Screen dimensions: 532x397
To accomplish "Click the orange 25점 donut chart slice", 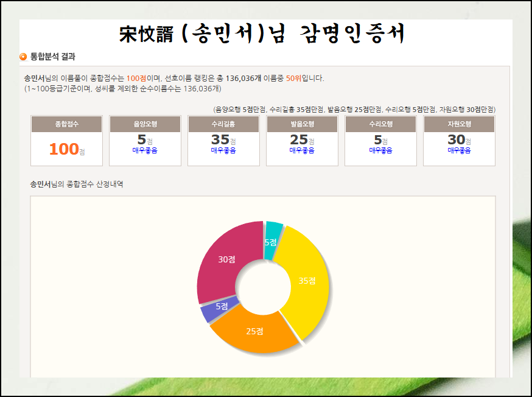I will 254,332.
